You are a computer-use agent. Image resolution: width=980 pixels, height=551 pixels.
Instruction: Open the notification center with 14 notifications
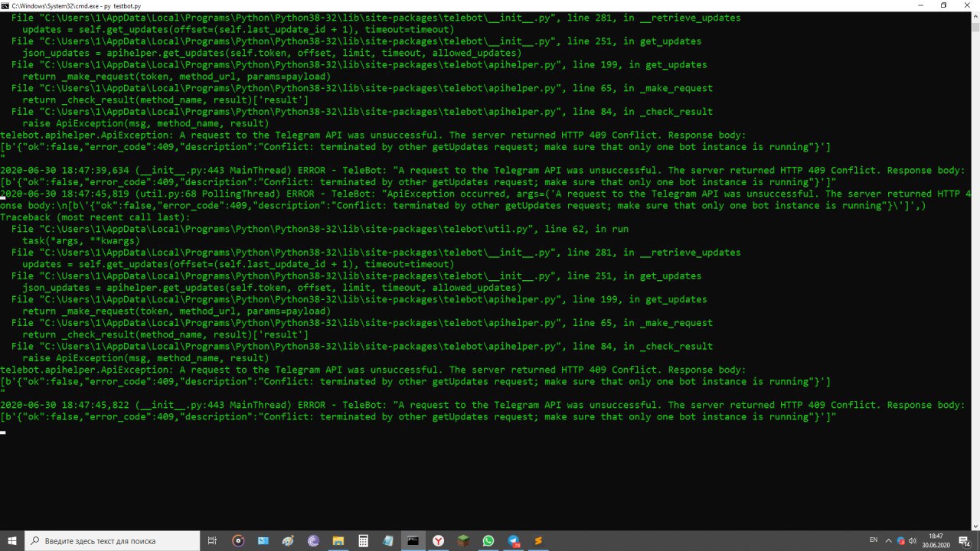click(x=965, y=540)
